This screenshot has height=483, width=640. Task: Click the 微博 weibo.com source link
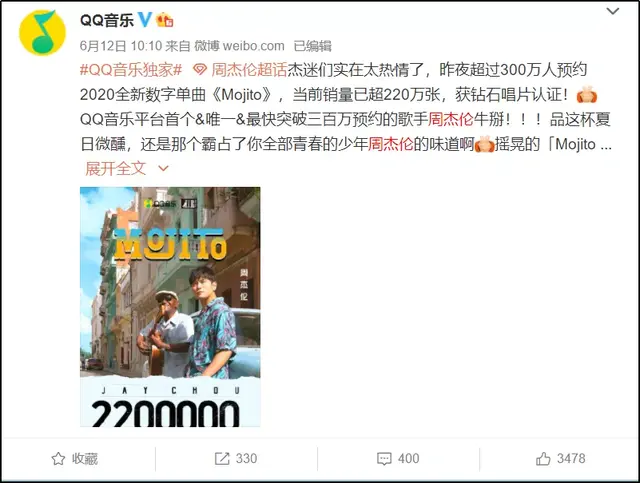coord(239,46)
